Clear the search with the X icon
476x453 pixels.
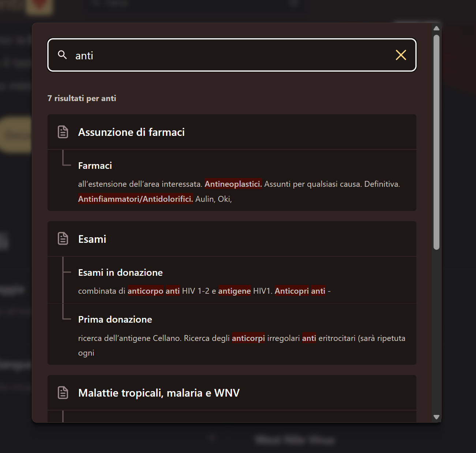401,55
